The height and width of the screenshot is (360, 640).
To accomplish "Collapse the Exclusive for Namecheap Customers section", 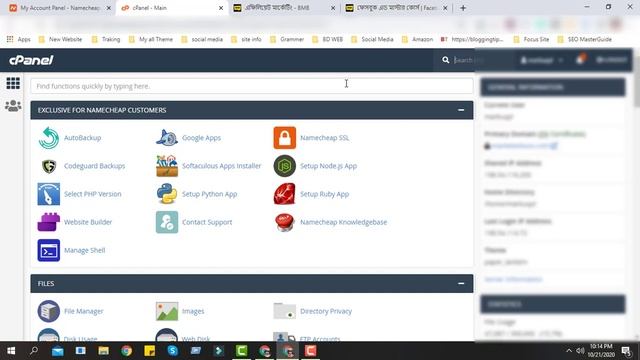I will click(461, 110).
